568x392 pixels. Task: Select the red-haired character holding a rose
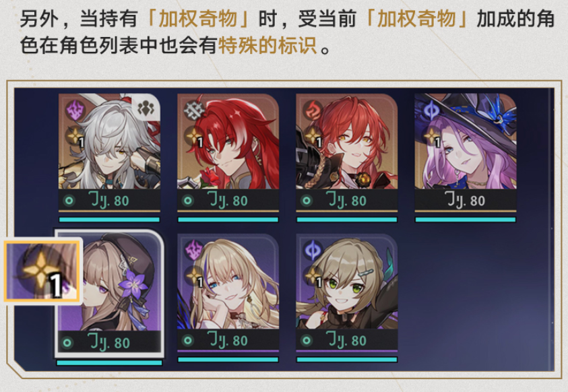pos(228,141)
